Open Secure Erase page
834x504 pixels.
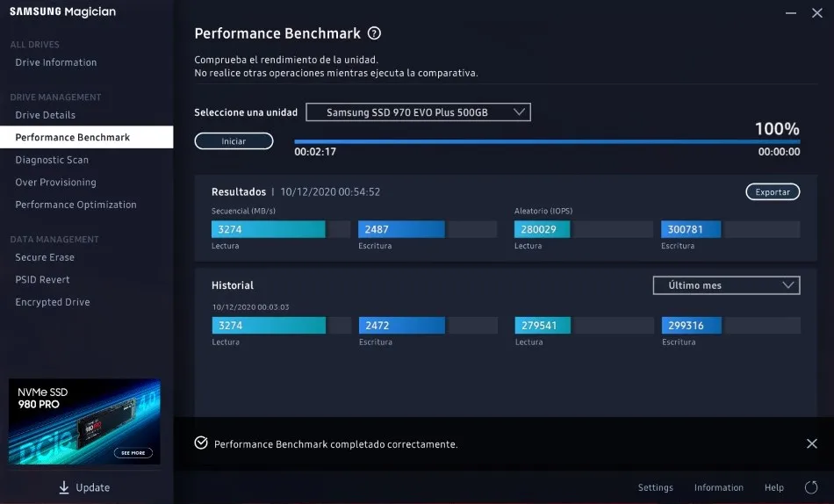45,257
